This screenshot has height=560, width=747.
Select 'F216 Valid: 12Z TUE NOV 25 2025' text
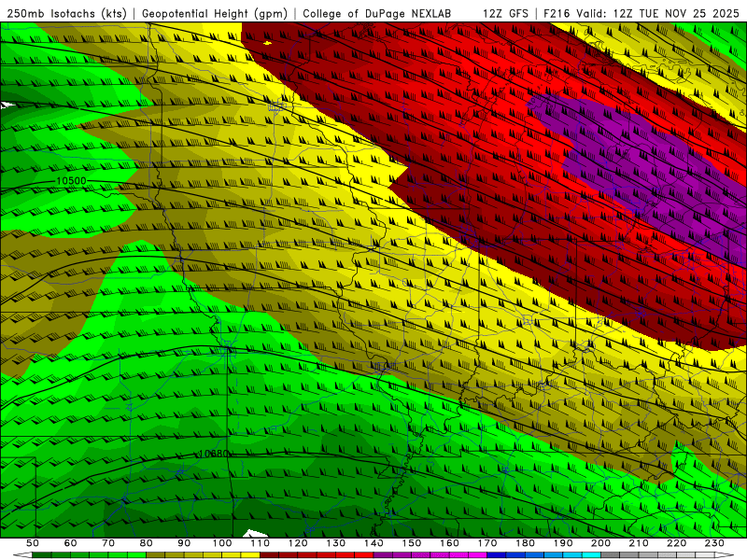(641, 13)
